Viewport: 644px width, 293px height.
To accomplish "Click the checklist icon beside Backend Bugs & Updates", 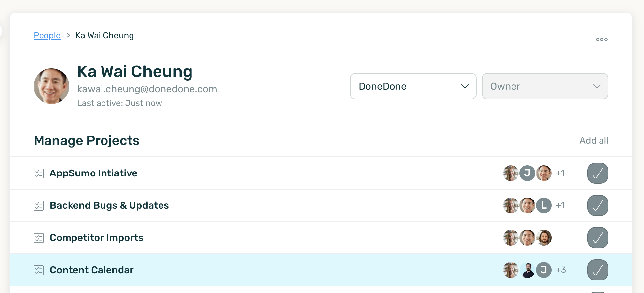I will click(39, 206).
